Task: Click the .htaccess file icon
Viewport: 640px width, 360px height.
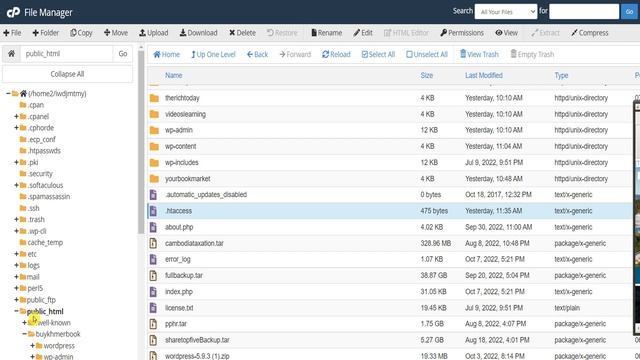Action: click(153, 211)
